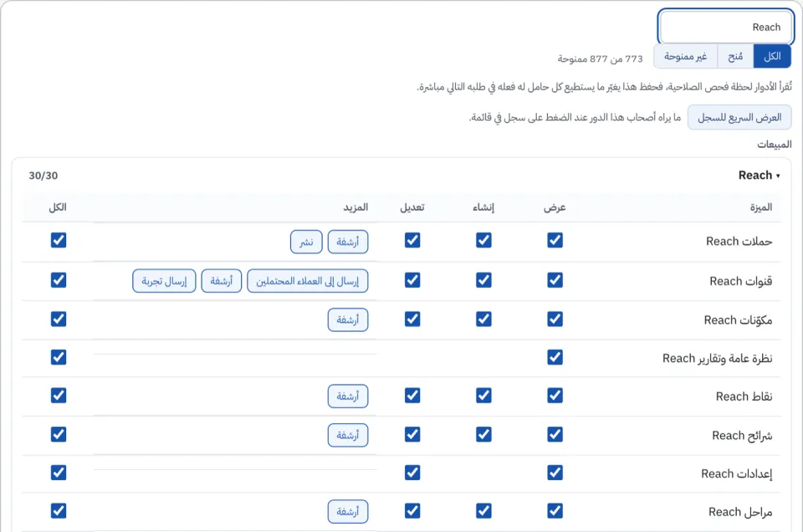The image size is (803, 532).
Task: Toggle الكل checkbox for نقاط Reach
Action: [59, 396]
